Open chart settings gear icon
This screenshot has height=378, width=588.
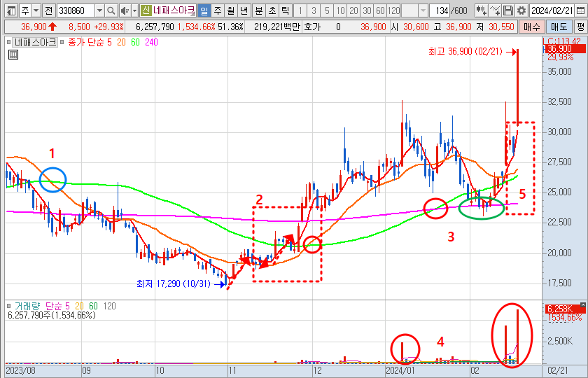coord(521,10)
